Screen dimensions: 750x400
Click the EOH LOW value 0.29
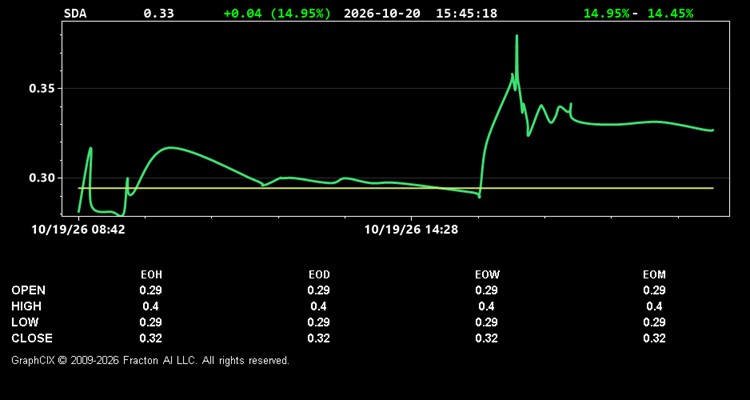tap(151, 322)
